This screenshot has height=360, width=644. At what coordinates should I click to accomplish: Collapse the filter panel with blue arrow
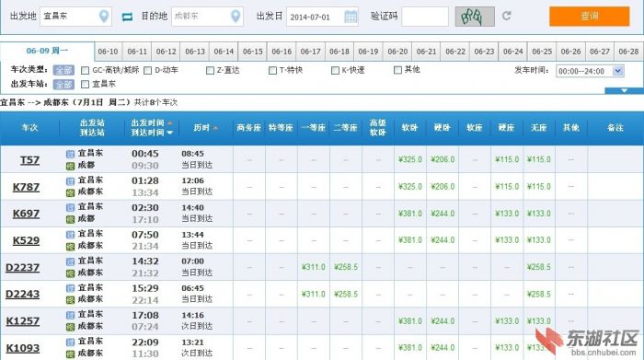[624, 90]
